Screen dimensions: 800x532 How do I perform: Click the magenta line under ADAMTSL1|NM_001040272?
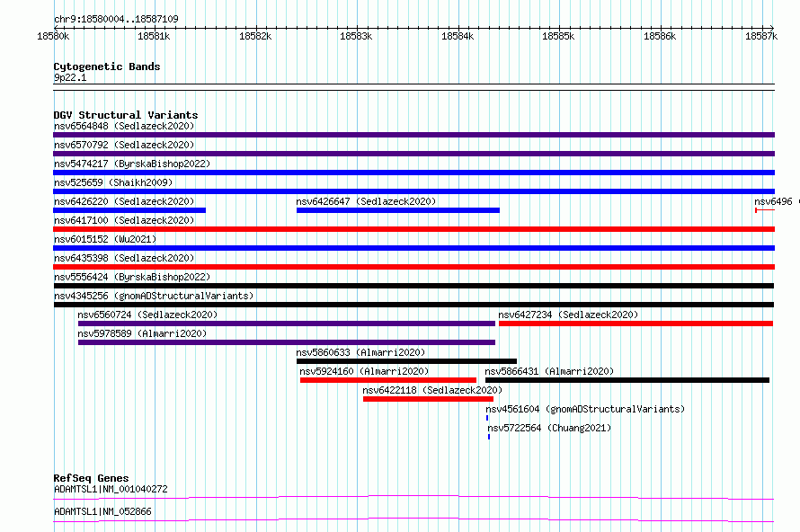coord(413,497)
